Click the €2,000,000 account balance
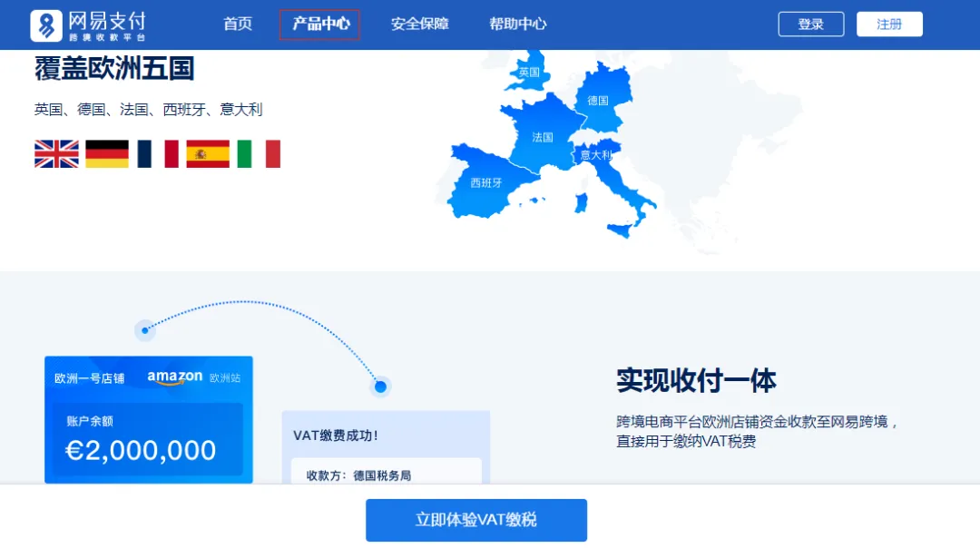Viewport: 980px width, 548px height. (141, 451)
